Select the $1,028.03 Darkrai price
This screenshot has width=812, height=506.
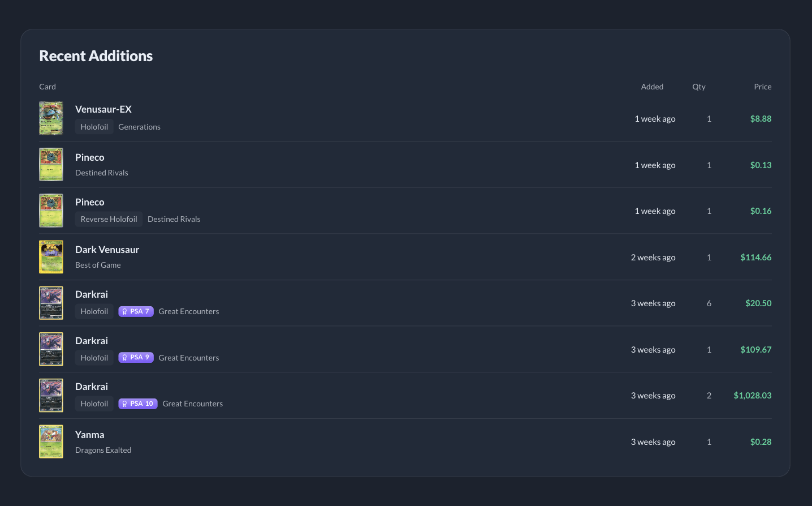point(752,396)
